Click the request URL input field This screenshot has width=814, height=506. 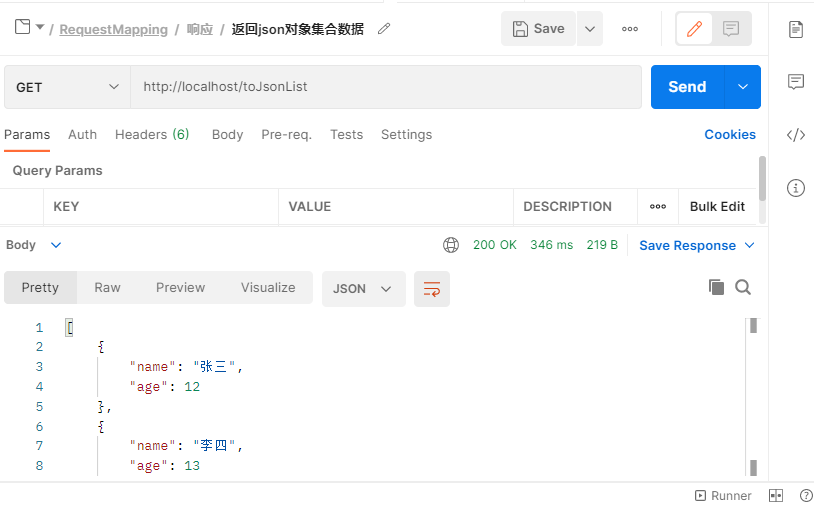coord(385,87)
